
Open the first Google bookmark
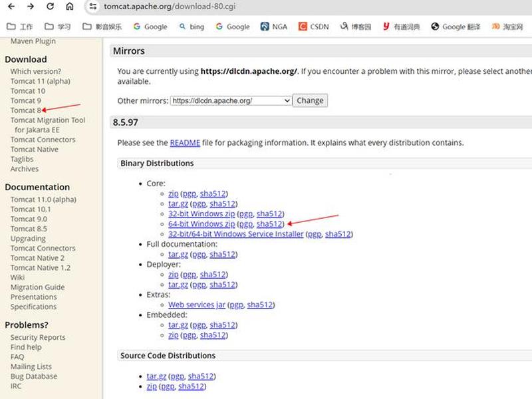click(150, 27)
